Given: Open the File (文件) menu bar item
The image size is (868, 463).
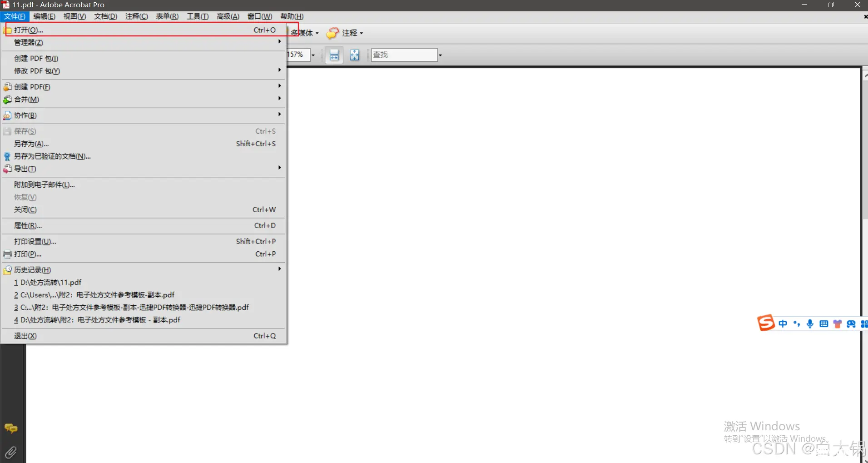Looking at the screenshot, I should point(15,16).
